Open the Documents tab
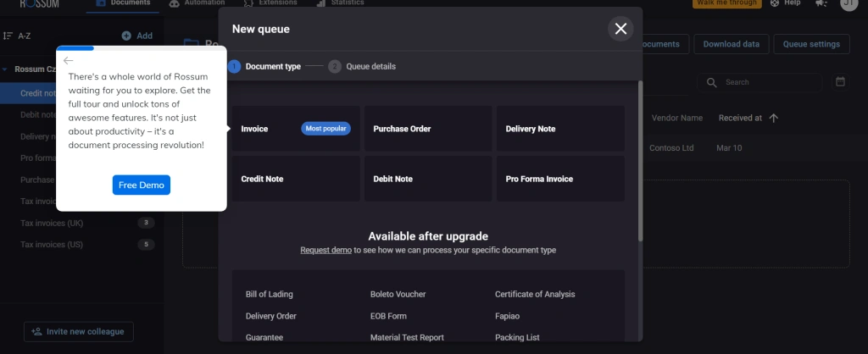 [x=123, y=3]
